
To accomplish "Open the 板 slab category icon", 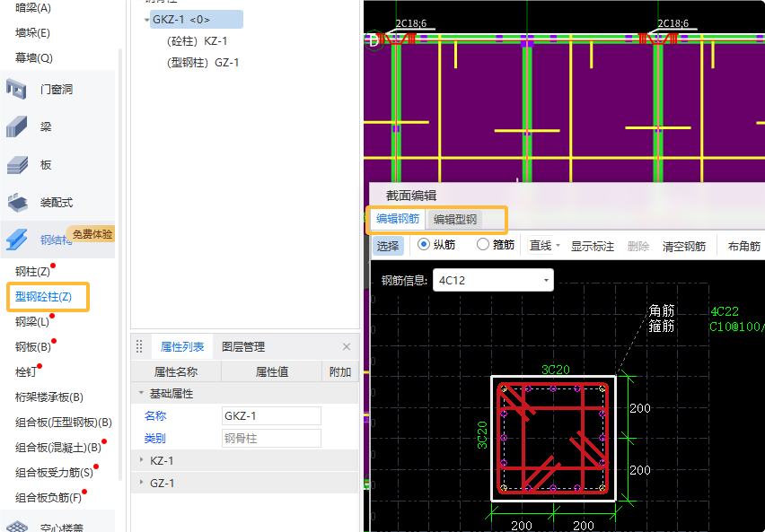I will (16, 165).
